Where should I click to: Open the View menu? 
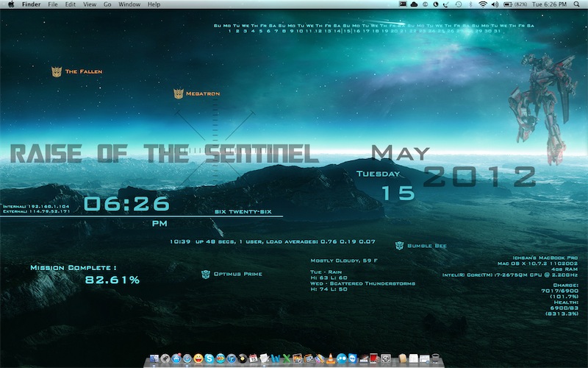tap(90, 4)
